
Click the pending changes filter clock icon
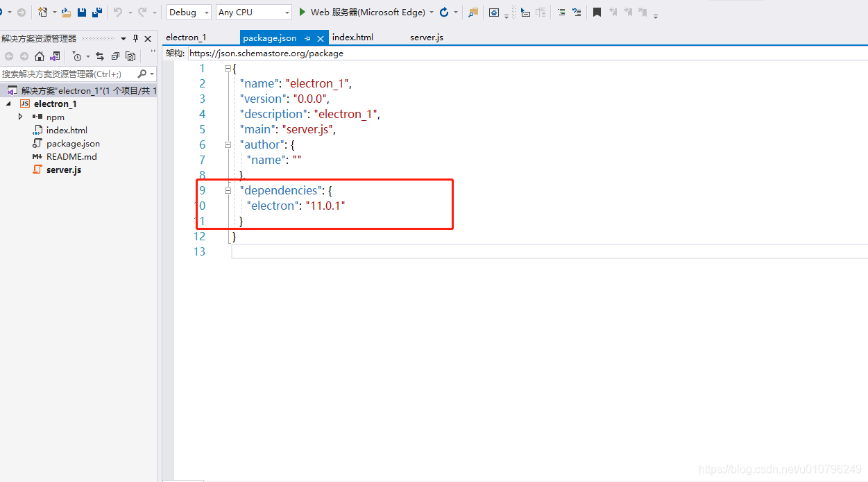coord(77,56)
